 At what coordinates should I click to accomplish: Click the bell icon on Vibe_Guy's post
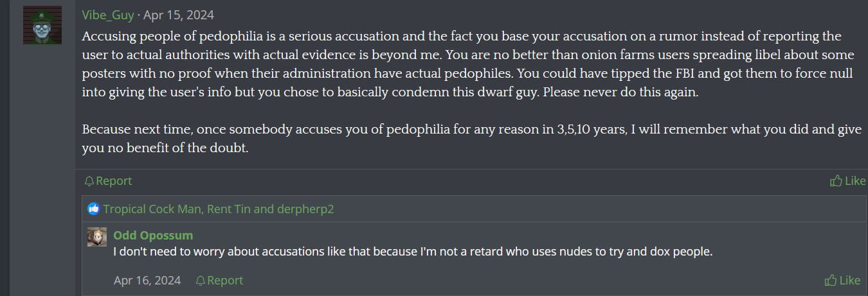[89, 181]
